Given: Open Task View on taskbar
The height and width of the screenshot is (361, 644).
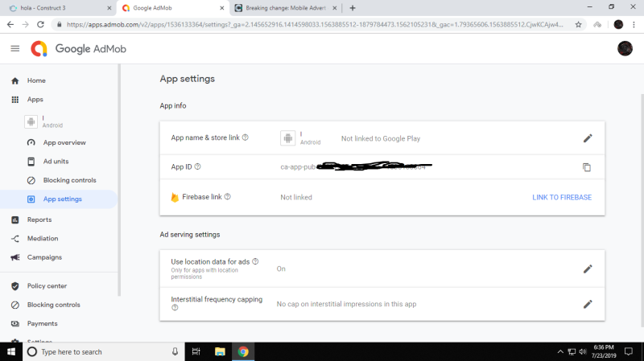Looking at the screenshot, I should pyautogui.click(x=196, y=351).
